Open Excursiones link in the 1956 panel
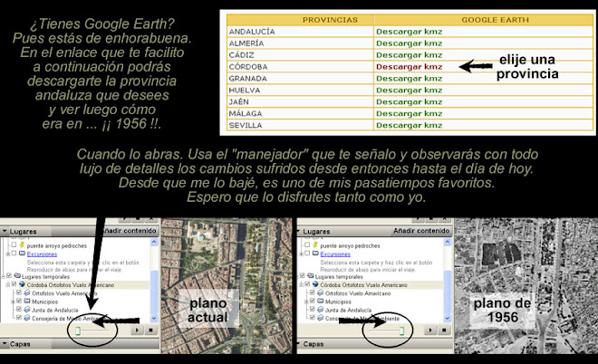The height and width of the screenshot is (364, 598). click(335, 254)
